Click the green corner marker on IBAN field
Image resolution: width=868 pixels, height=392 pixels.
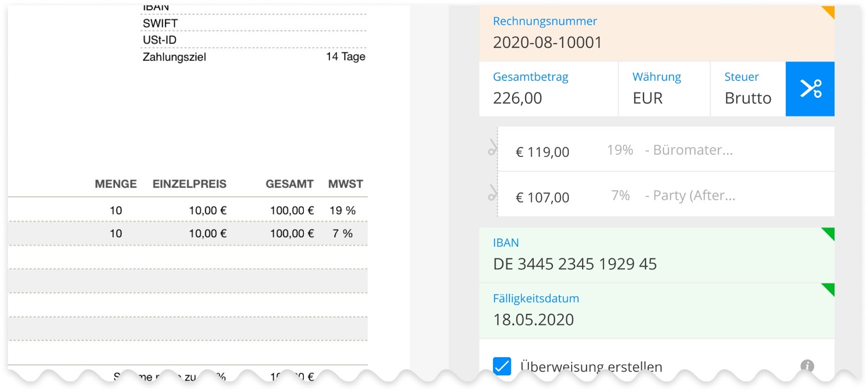pyautogui.click(x=829, y=233)
